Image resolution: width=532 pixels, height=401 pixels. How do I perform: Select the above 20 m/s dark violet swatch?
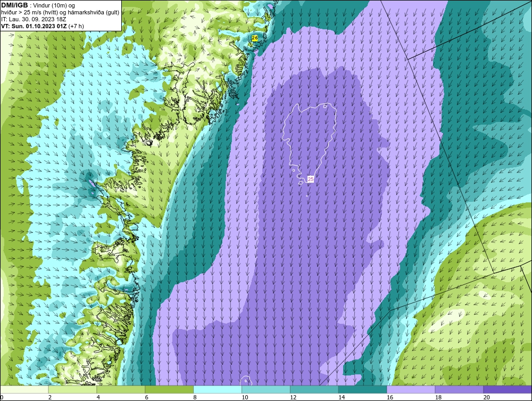508,389
